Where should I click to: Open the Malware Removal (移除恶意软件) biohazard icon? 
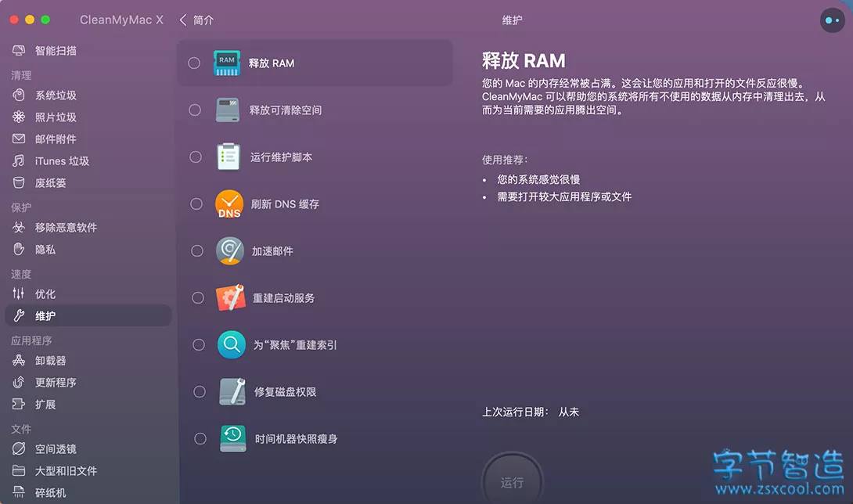pyautogui.click(x=19, y=227)
